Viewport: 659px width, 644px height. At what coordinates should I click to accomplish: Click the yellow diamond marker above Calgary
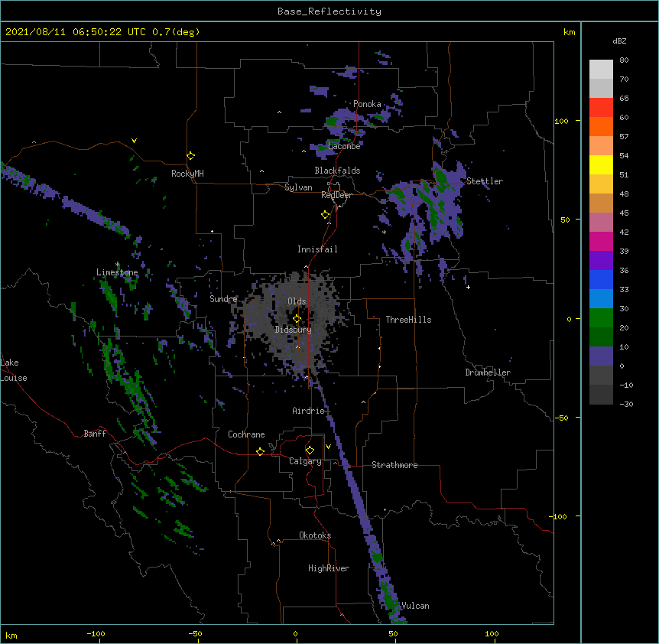pyautogui.click(x=310, y=450)
